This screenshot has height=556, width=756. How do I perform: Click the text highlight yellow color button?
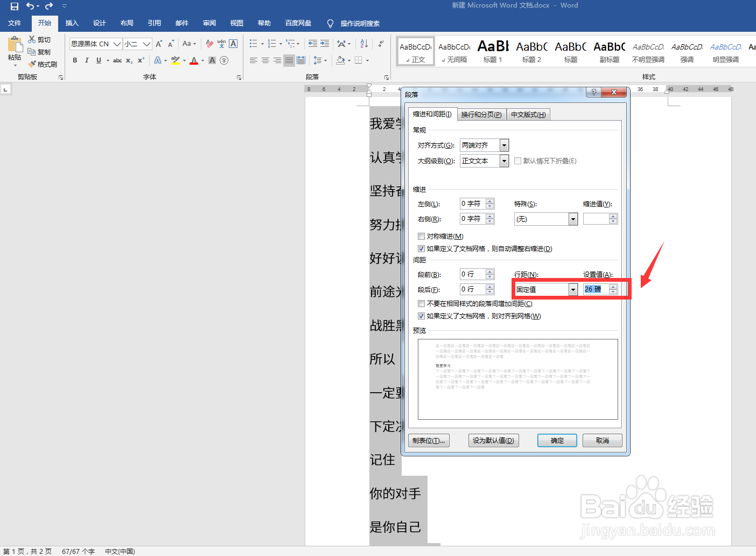coord(175,60)
